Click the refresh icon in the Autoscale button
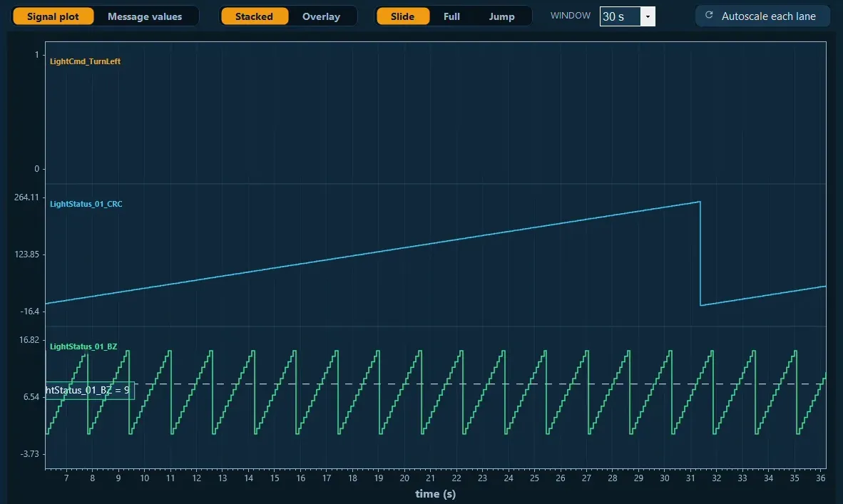The image size is (843, 504). coord(709,16)
